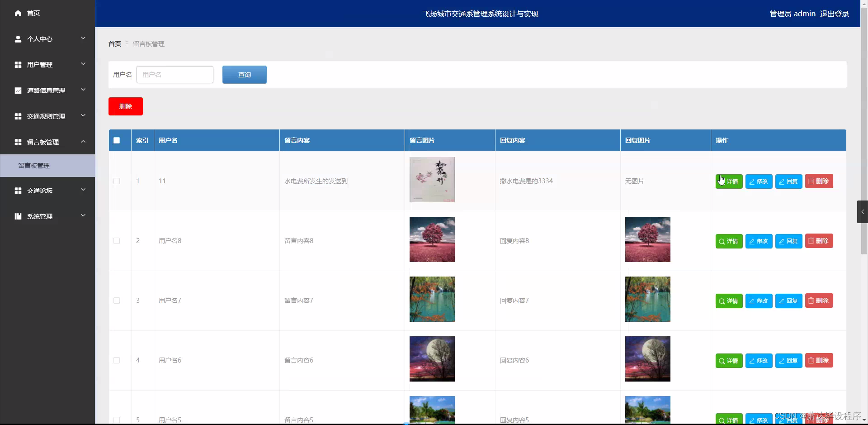Click the red 删除 batch delete button
Viewport: 868px width, 425px height.
pyautogui.click(x=126, y=106)
